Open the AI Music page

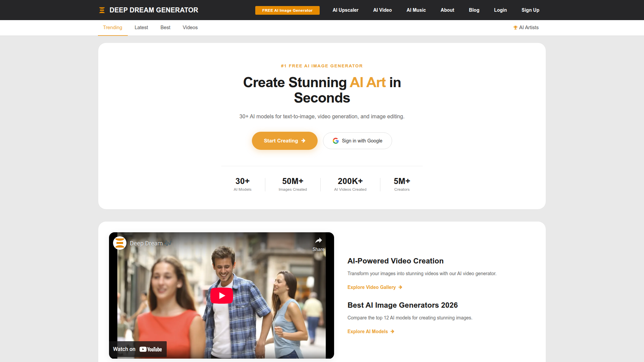coord(416,10)
